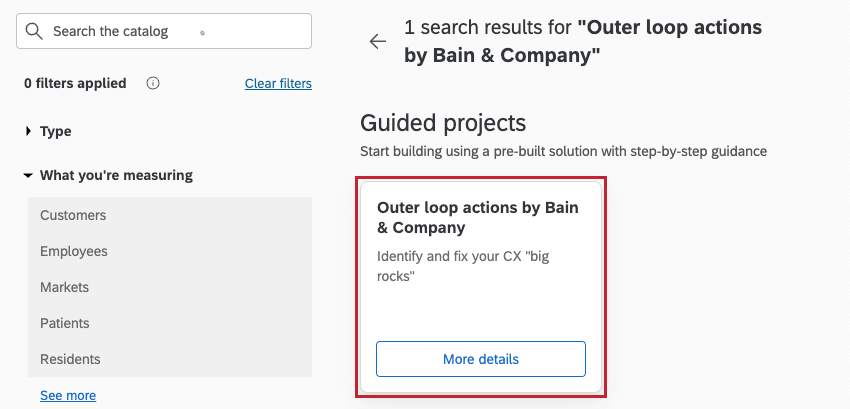The image size is (850, 409).
Task: Select the Markets filter option
Action: click(x=65, y=287)
